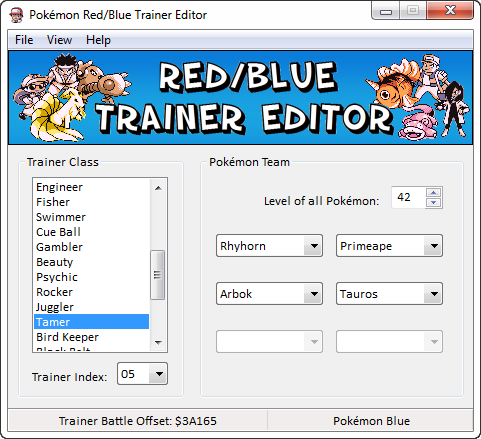Select Cue Ball trainer class
The image size is (481, 439).
point(91,232)
